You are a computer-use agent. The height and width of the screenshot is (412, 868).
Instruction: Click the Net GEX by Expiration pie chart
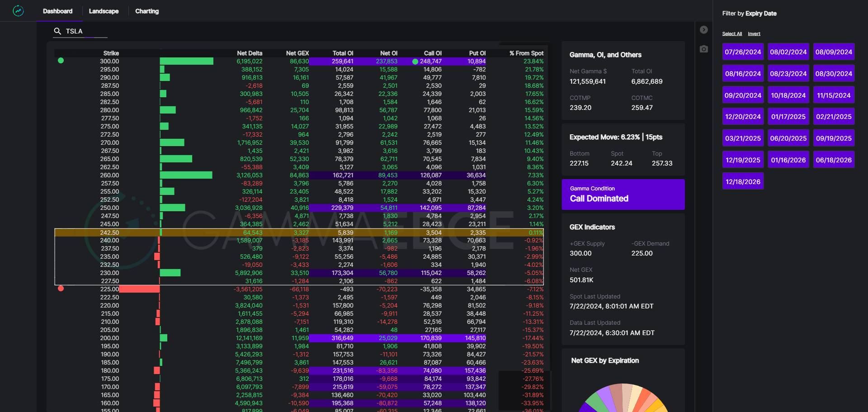623,398
